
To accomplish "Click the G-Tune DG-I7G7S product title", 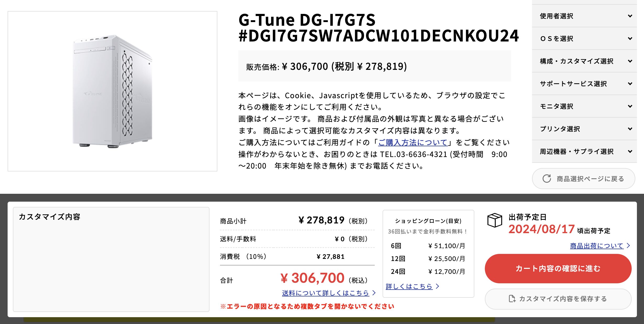I will click(378, 28).
